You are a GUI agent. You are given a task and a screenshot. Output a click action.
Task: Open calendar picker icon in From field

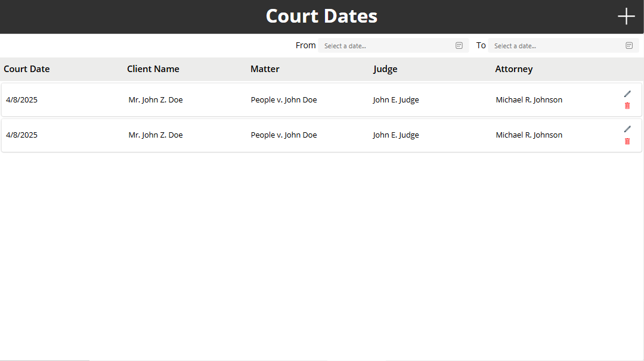(459, 45)
